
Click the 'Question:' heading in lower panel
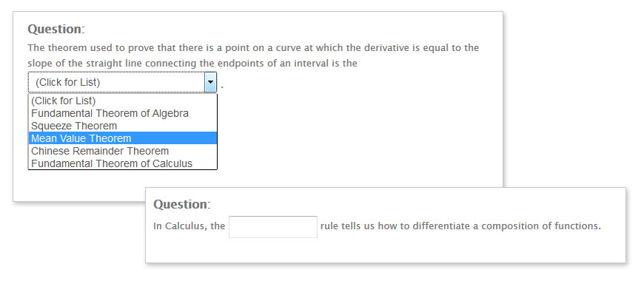point(182,204)
